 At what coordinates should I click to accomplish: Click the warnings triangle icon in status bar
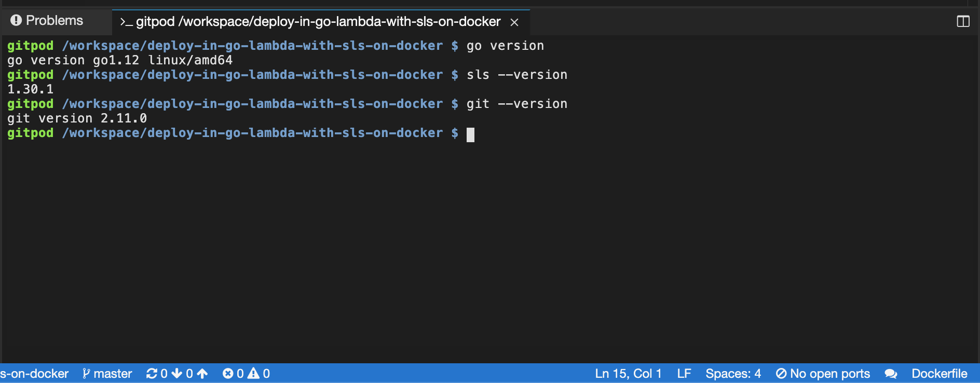[x=254, y=373]
